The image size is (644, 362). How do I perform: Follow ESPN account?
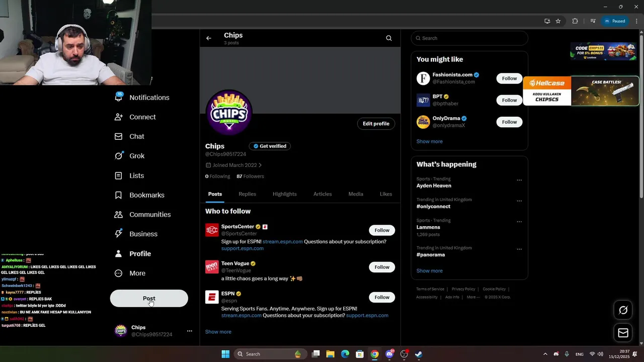tap(382, 297)
